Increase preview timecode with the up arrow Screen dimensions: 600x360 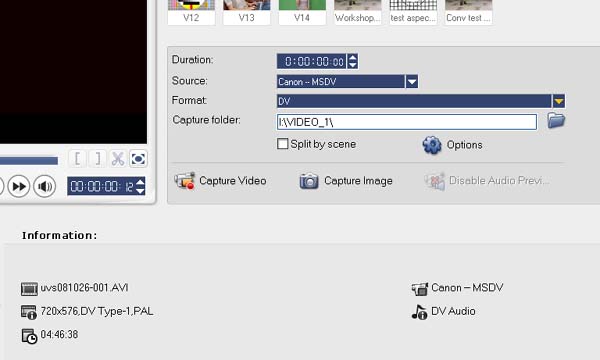pos(140,182)
